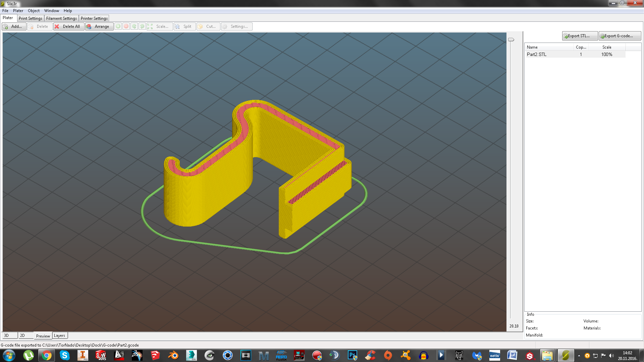The height and width of the screenshot is (362, 644).
Task: Click the Export STL button
Action: (580, 36)
